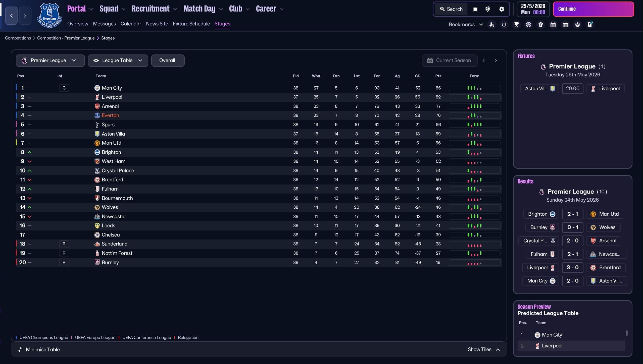Open Competitions breadcrumb link
The height and width of the screenshot is (364, 643).
[18, 38]
